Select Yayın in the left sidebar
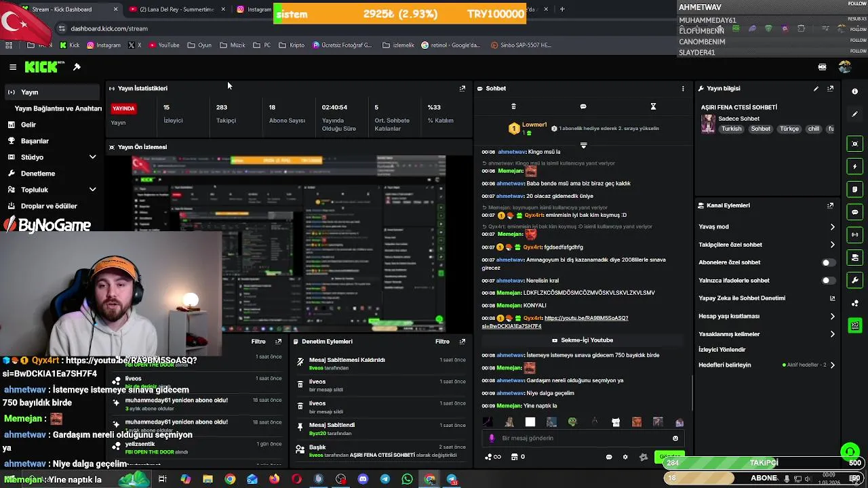This screenshot has height=488, width=868. coord(53,92)
